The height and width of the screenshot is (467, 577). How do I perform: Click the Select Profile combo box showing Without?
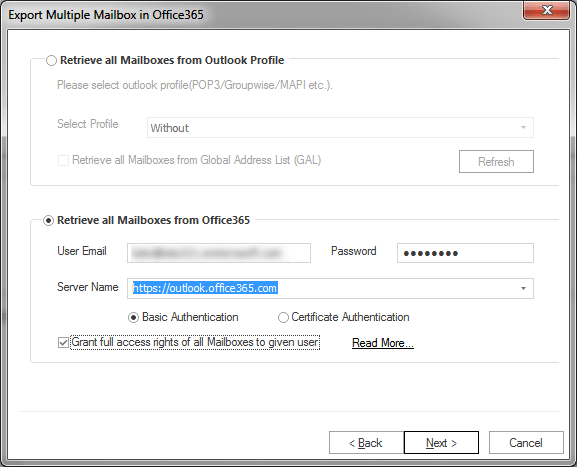[x=340, y=128]
